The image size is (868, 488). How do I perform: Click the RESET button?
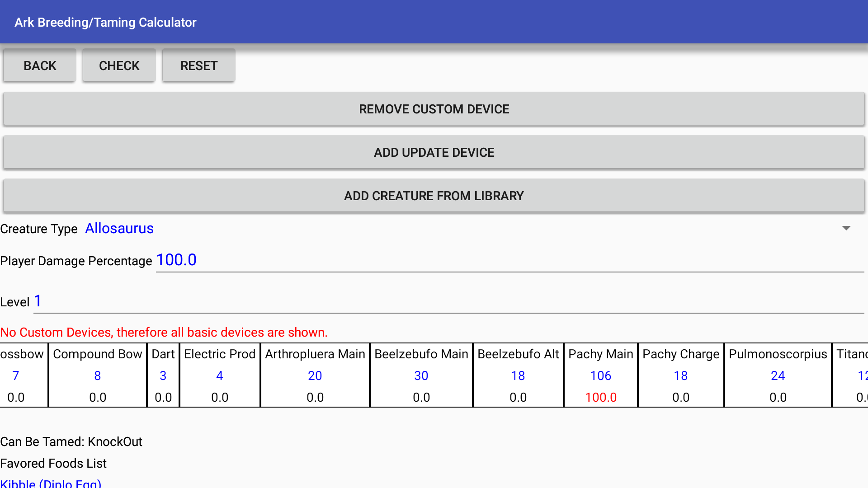[x=199, y=66]
